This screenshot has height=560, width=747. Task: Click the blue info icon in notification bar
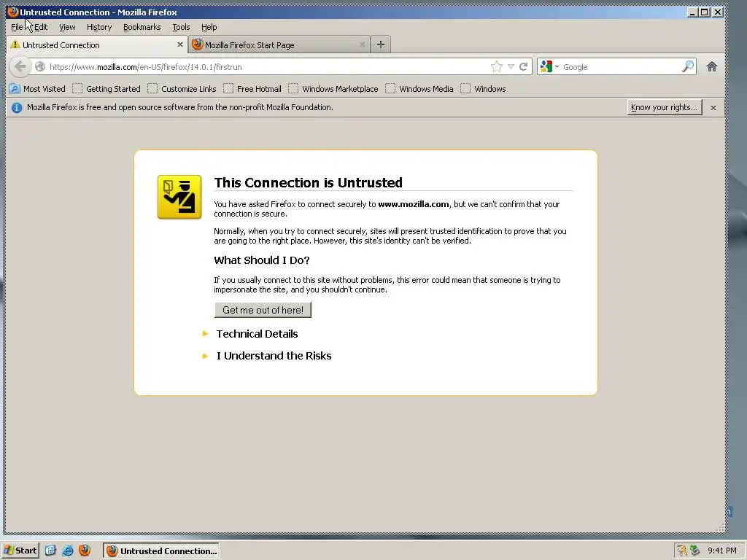[x=17, y=108]
